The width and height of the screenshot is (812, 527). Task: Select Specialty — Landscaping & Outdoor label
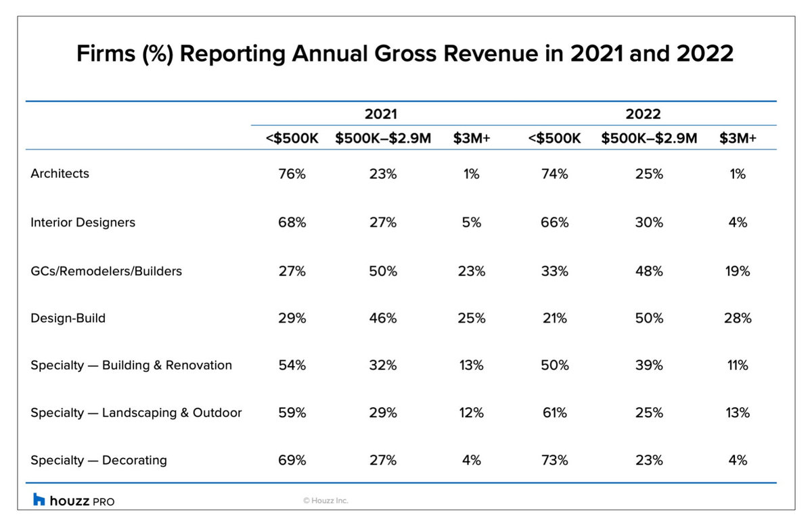(136, 413)
